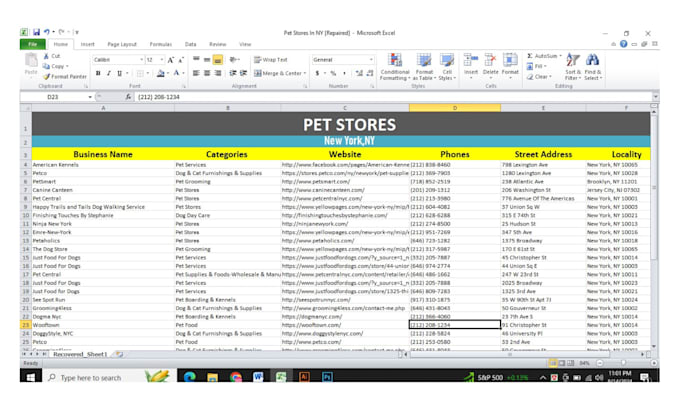
Task: Click the Percent Style icon
Action: point(333,73)
